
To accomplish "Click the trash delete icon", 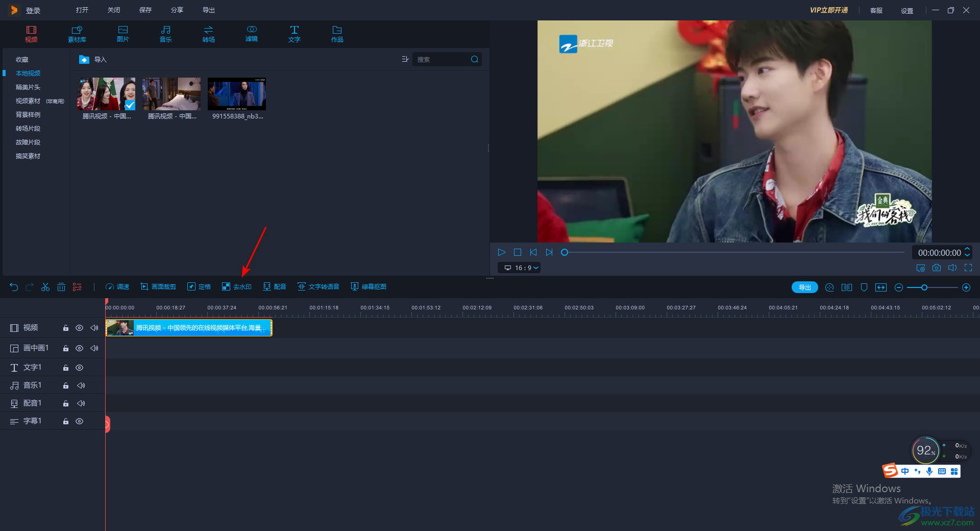I will pos(61,287).
